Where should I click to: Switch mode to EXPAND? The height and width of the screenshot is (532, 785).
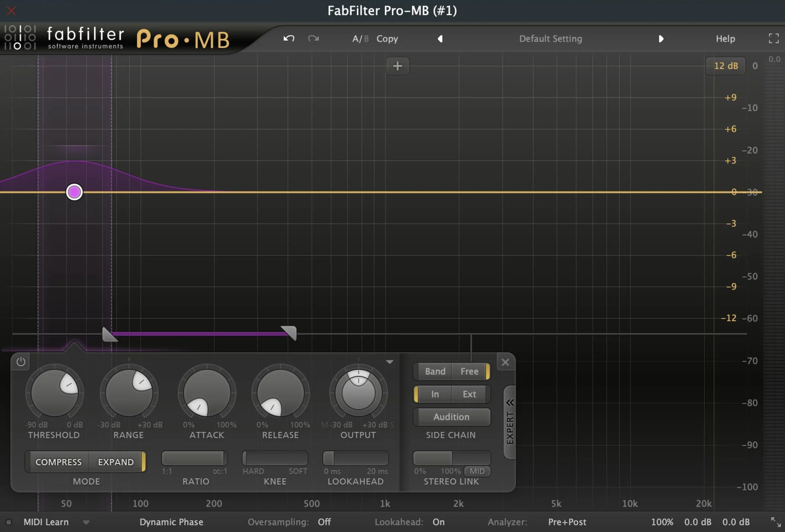(x=116, y=462)
